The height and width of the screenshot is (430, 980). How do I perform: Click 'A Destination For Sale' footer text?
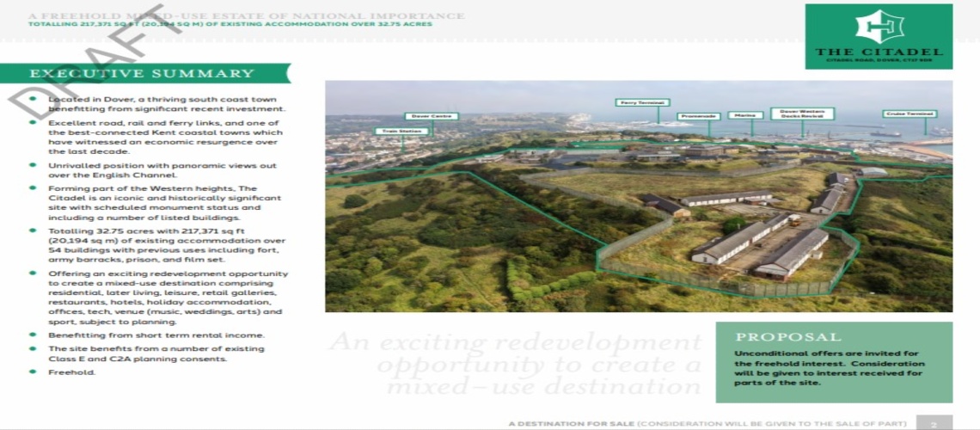click(572, 424)
